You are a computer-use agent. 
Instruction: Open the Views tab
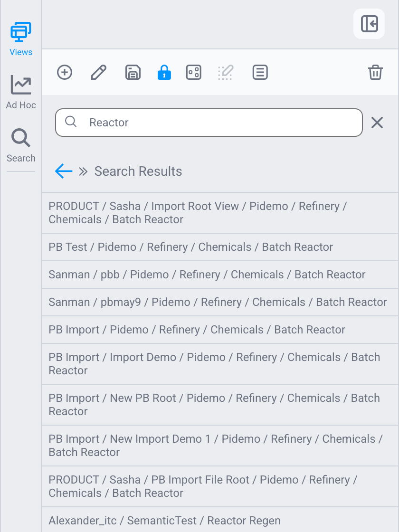click(21, 39)
